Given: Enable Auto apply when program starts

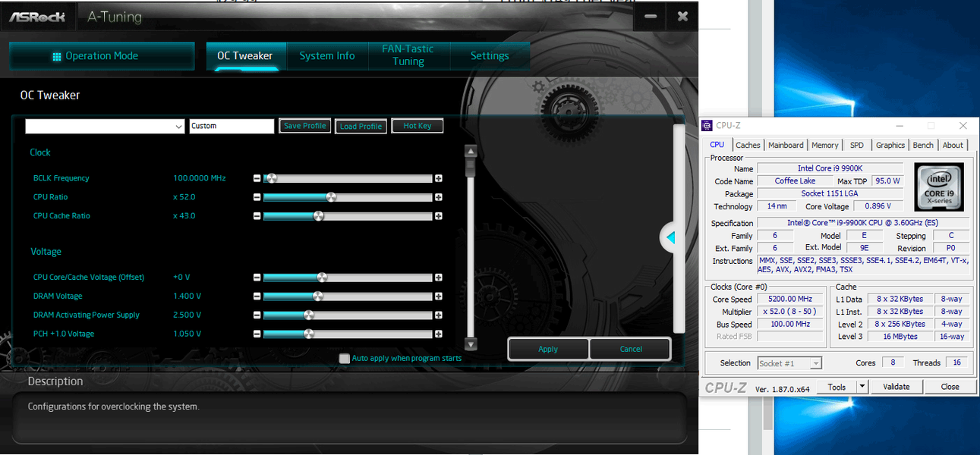Looking at the screenshot, I should pos(345,359).
